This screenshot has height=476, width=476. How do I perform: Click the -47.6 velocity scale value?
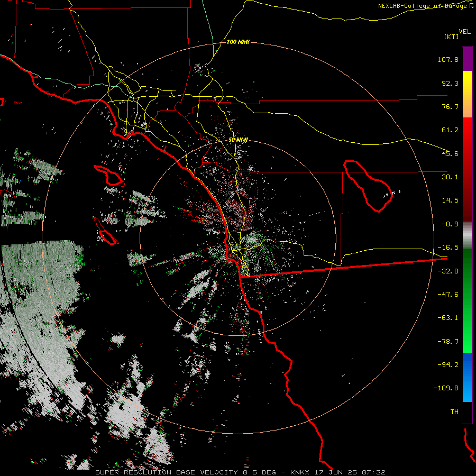[x=448, y=295]
